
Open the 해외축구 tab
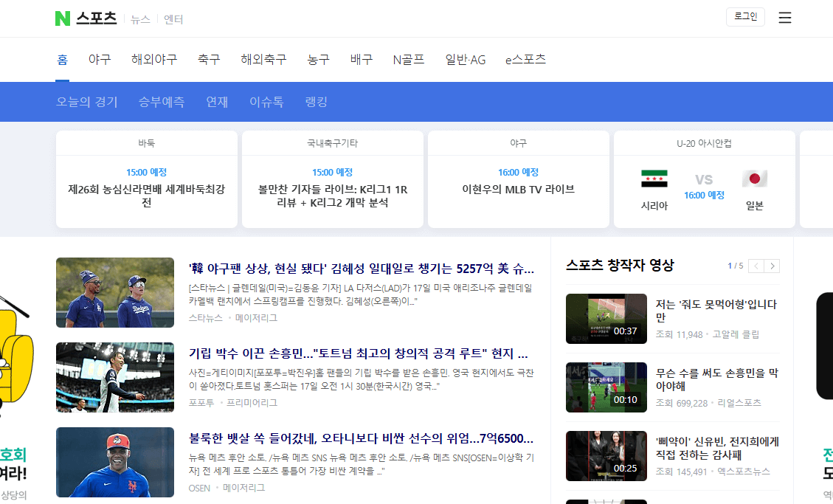tap(263, 60)
